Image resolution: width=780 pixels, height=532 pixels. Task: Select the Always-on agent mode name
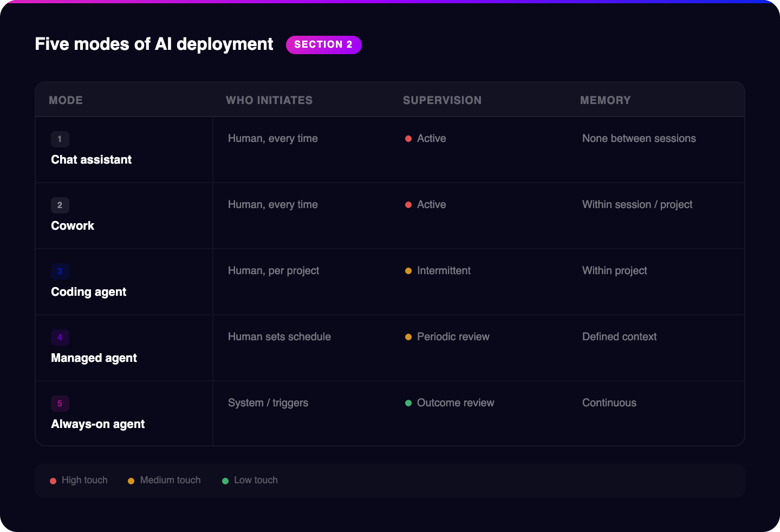pyautogui.click(x=97, y=424)
